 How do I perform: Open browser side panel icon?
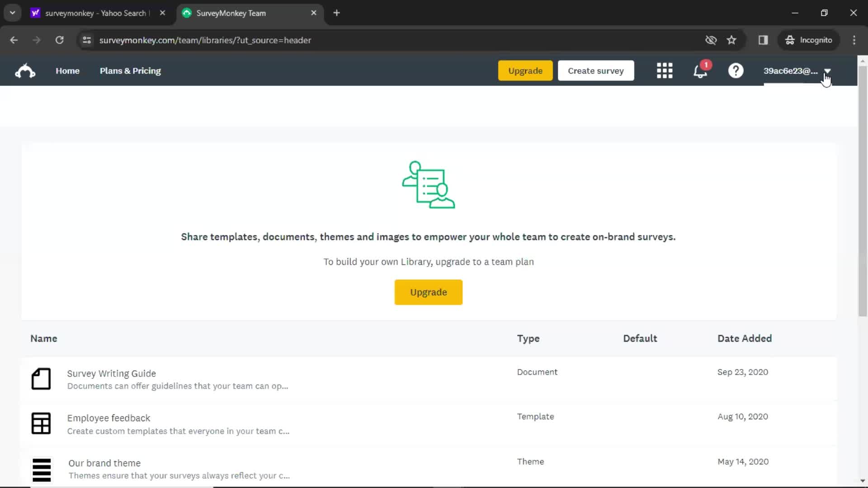click(763, 40)
